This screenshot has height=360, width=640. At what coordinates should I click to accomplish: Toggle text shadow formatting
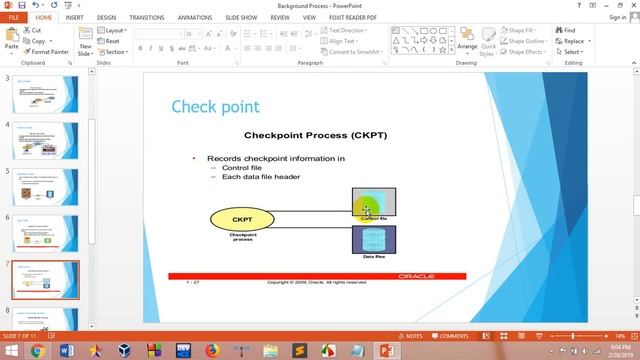(172, 48)
